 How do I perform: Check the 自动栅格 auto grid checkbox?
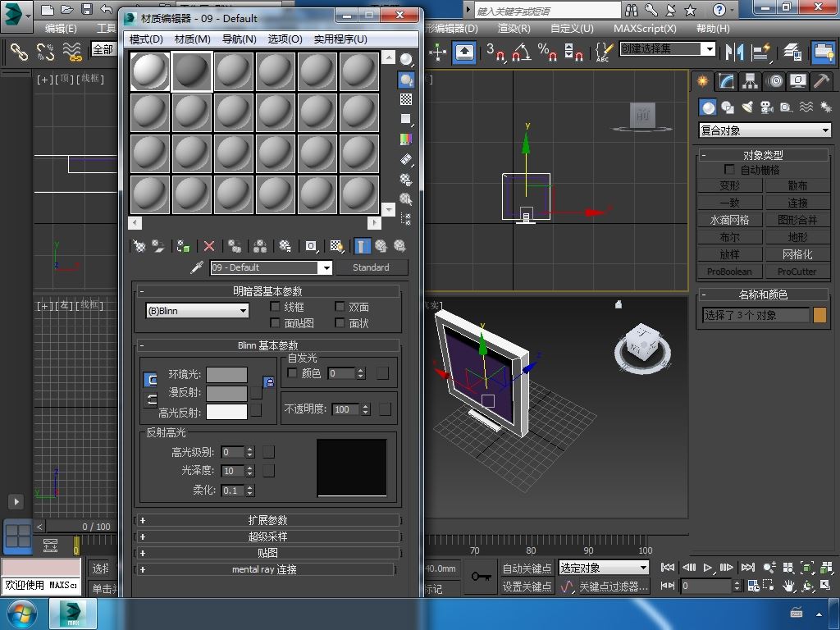click(730, 170)
